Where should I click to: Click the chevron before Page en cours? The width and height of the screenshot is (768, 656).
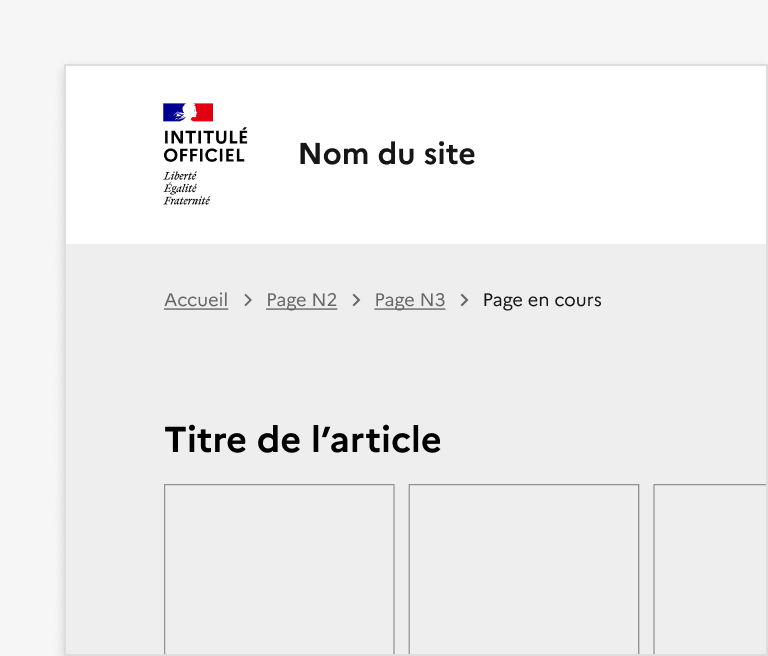[464, 300]
